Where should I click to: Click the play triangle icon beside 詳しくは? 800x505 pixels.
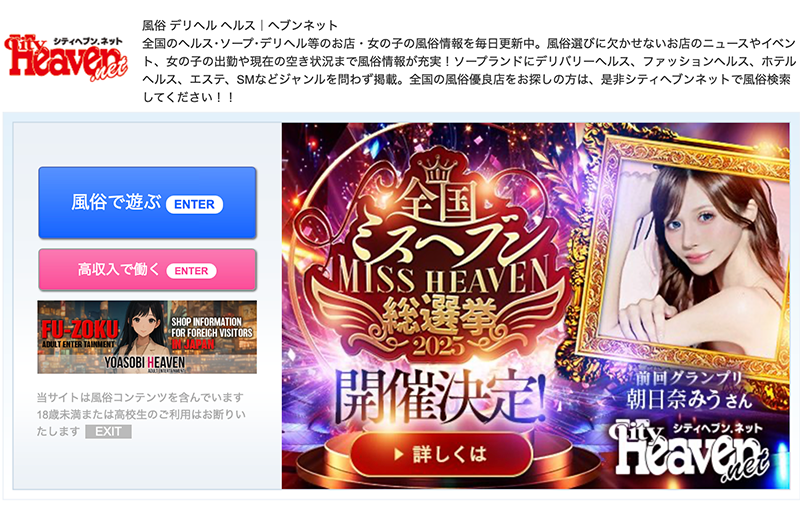pos(399,454)
